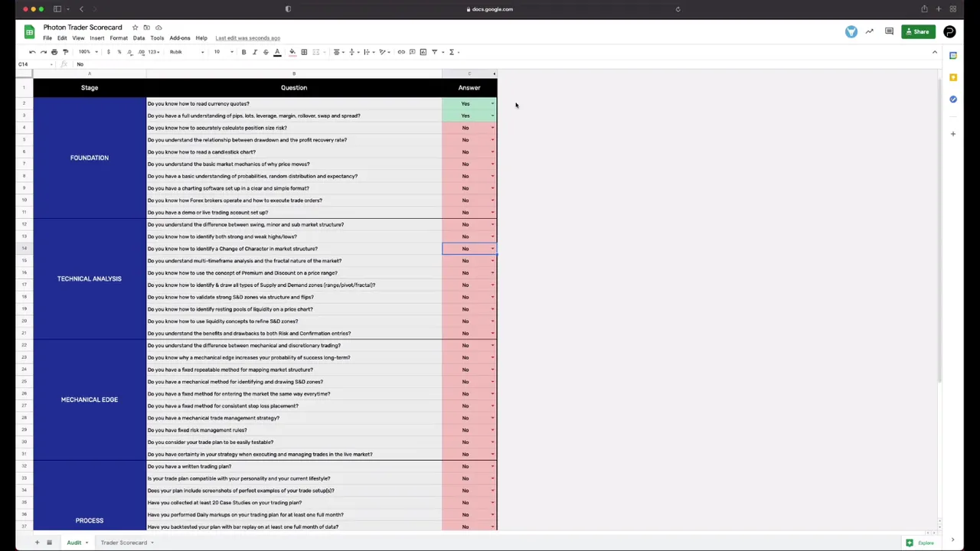980x551 pixels.
Task: Format selection as currency
Action: (108, 52)
